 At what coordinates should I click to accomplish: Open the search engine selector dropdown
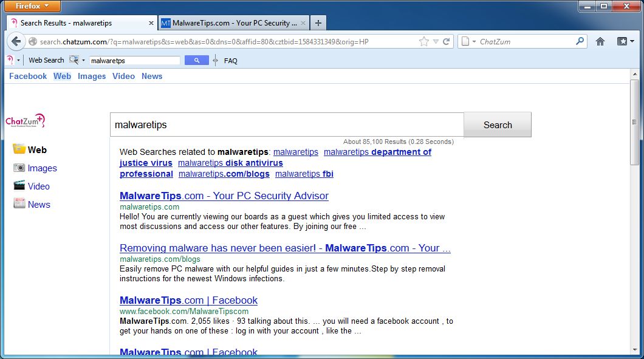tap(468, 41)
